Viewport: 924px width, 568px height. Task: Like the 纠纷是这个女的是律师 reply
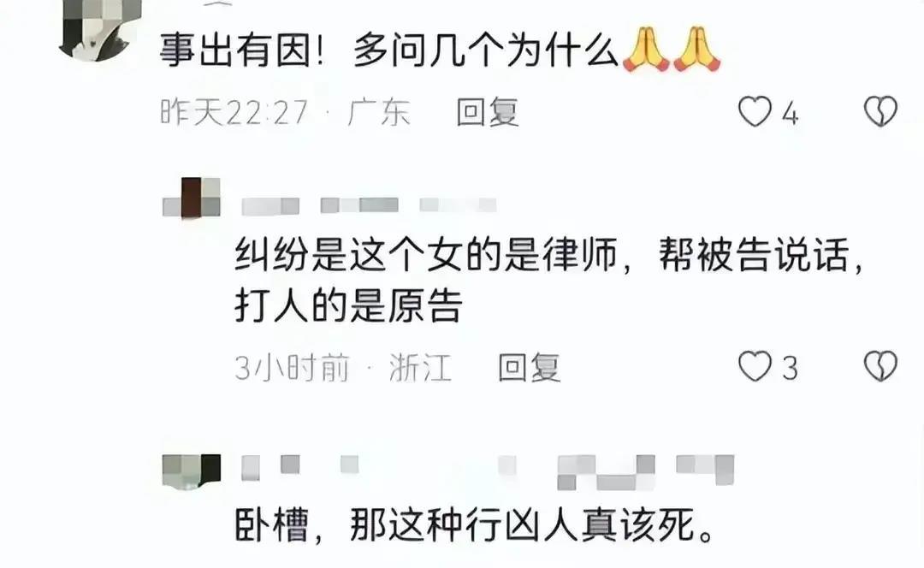tap(755, 366)
